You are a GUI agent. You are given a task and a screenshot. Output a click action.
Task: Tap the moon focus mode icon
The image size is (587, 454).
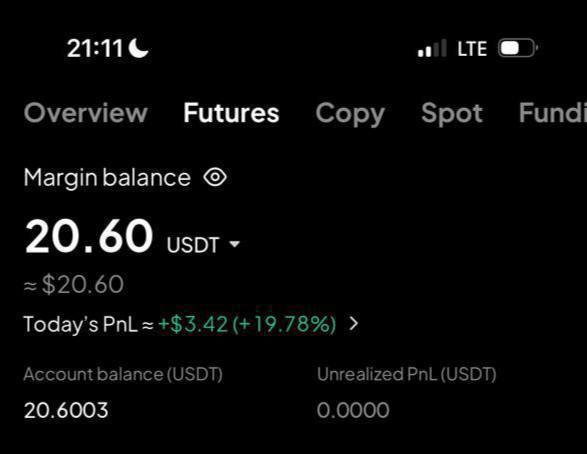pyautogui.click(x=138, y=48)
